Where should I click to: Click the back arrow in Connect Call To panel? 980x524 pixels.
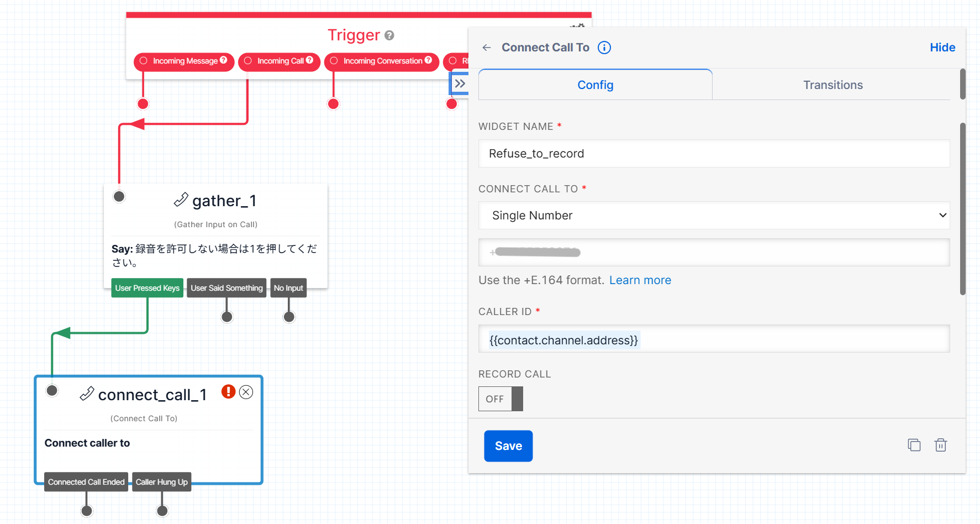coord(487,48)
